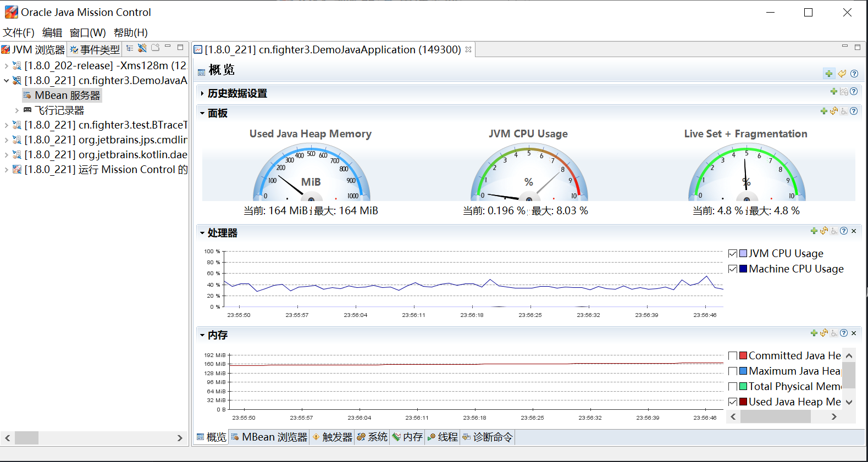Open help for the 内存 section
Image resolution: width=868 pixels, height=462 pixels.
pos(844,333)
